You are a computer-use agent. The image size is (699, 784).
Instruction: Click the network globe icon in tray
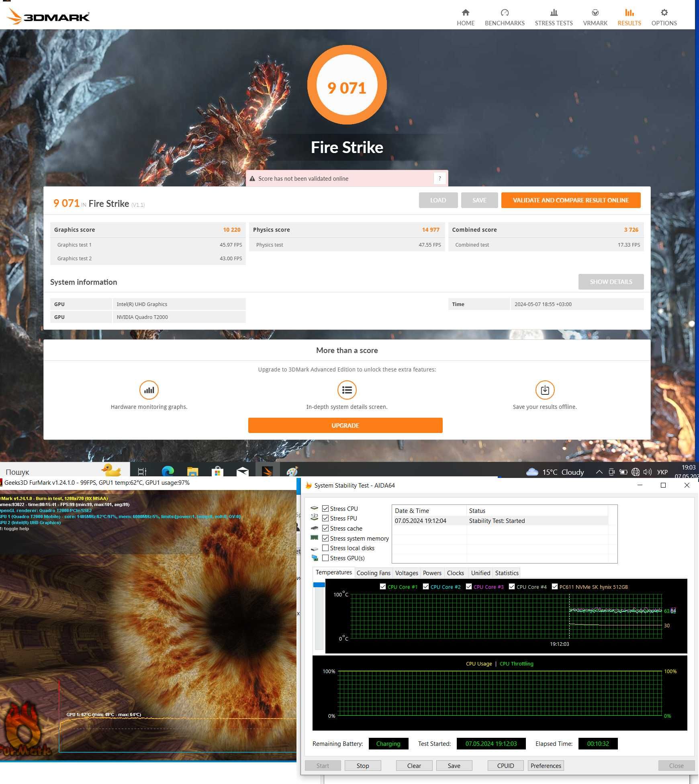(x=636, y=472)
